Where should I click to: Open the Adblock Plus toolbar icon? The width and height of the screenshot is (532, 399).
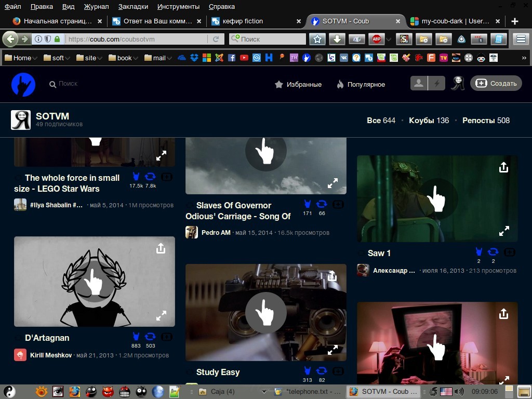(376, 39)
